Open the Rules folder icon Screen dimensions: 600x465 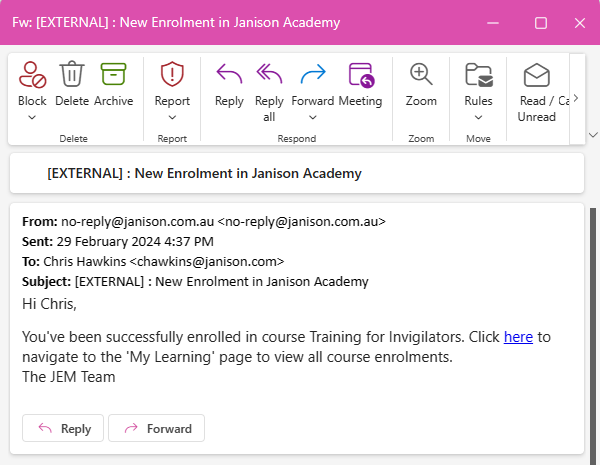click(x=478, y=76)
